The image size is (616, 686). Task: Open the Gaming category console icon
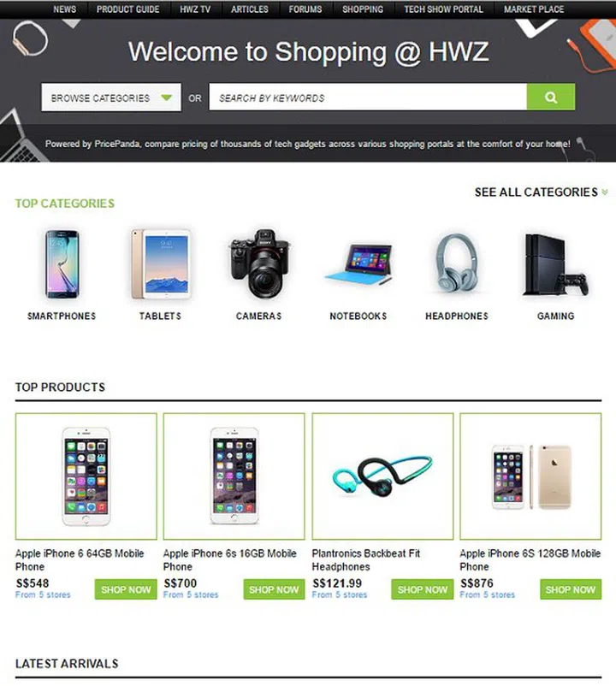555,264
